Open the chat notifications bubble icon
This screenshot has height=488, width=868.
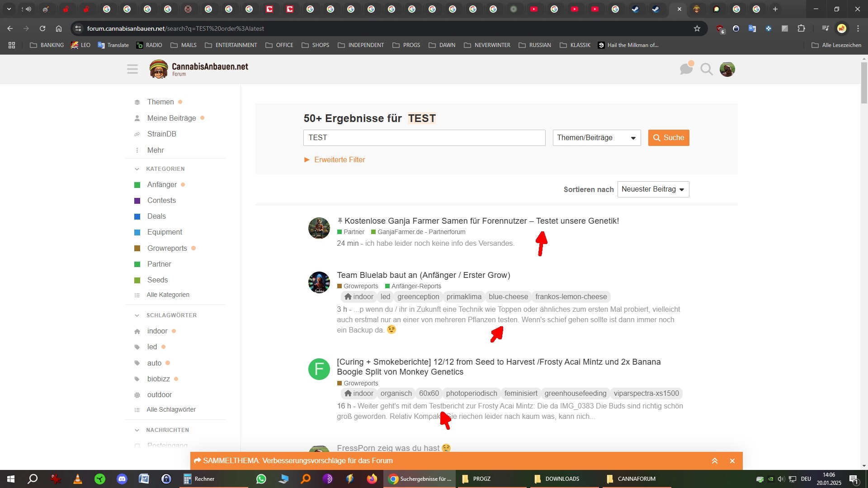(686, 69)
